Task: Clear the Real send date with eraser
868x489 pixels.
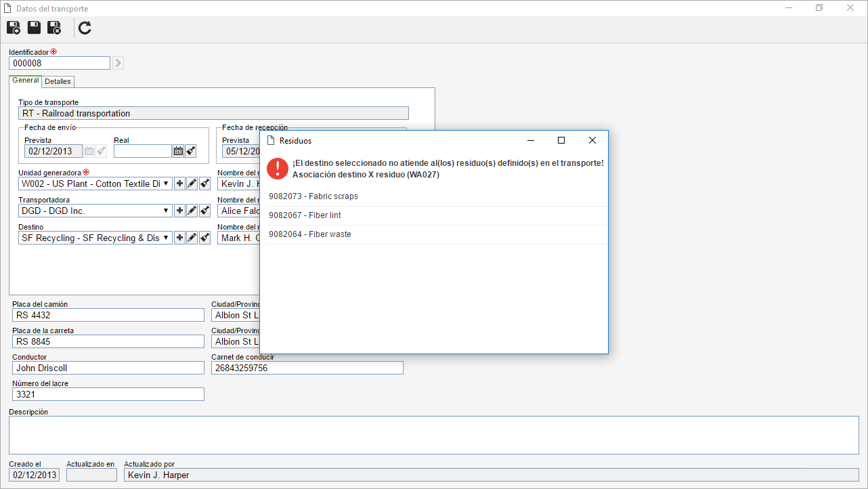Action: click(x=190, y=151)
